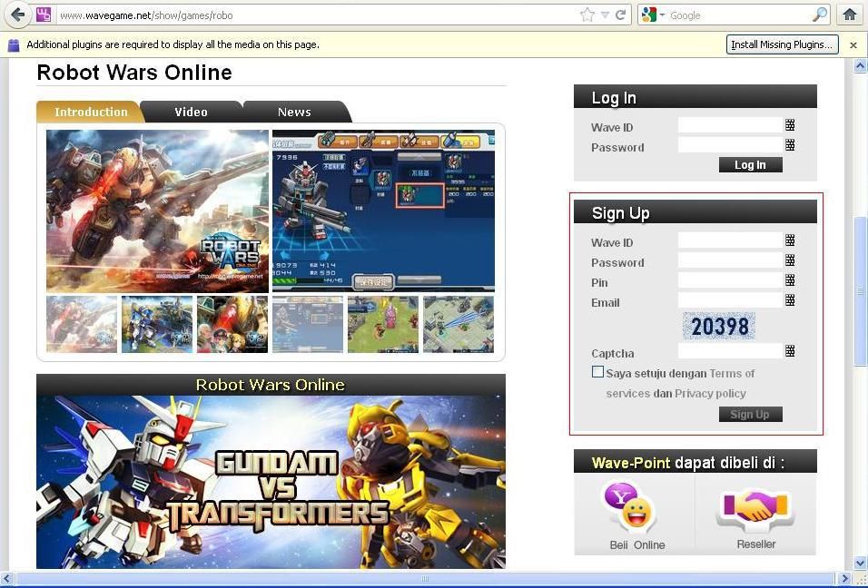Open the News tab
The height and width of the screenshot is (588, 868).
[x=294, y=112]
